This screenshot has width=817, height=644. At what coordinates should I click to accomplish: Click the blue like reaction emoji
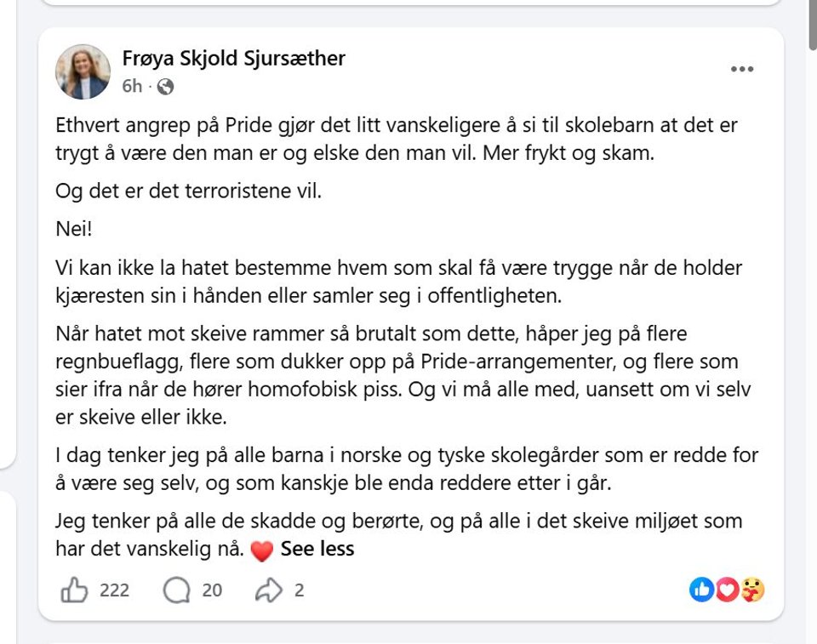pos(701,590)
